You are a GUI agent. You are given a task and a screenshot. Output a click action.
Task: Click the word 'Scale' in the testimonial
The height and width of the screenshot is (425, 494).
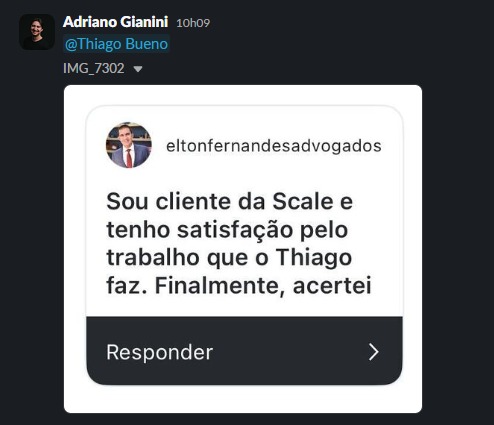coord(303,202)
